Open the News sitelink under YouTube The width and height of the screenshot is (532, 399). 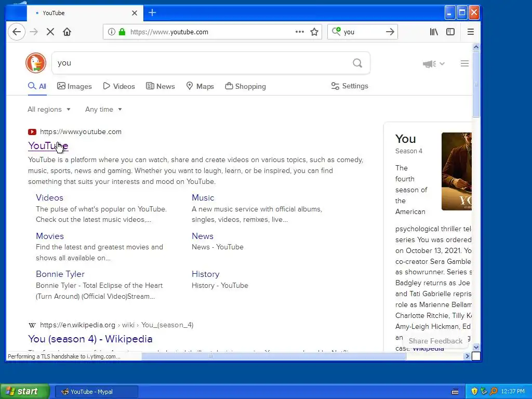coord(203,236)
